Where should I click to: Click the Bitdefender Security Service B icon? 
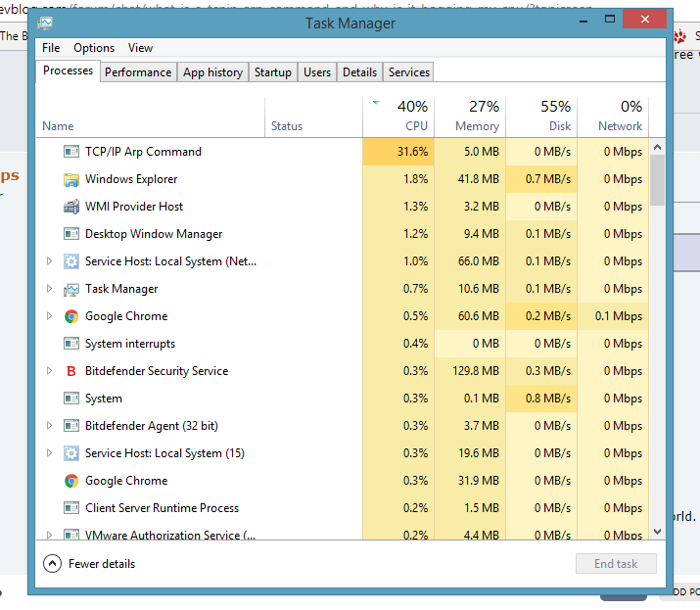pyautogui.click(x=71, y=371)
